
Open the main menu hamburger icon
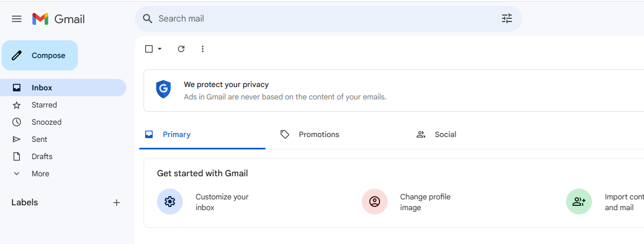[17, 19]
